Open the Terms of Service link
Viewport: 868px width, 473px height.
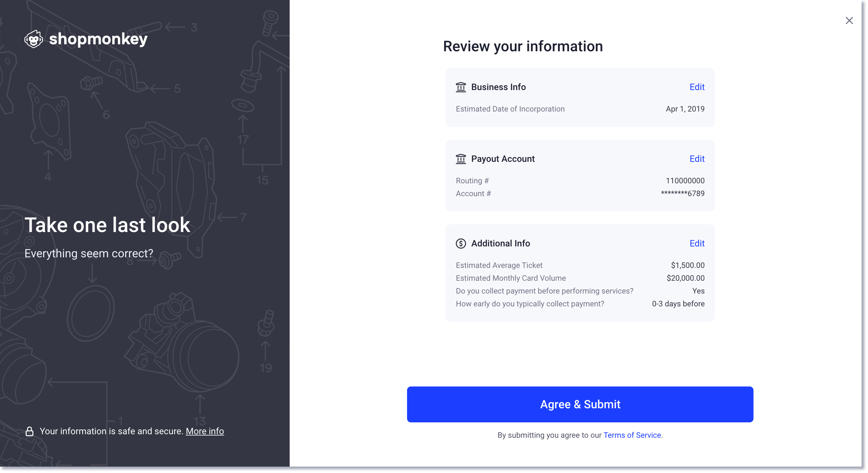click(632, 435)
